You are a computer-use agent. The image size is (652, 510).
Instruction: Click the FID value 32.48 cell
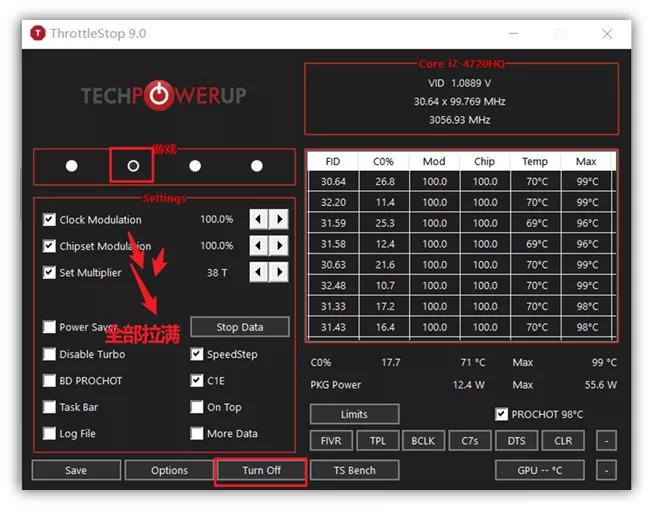point(333,286)
